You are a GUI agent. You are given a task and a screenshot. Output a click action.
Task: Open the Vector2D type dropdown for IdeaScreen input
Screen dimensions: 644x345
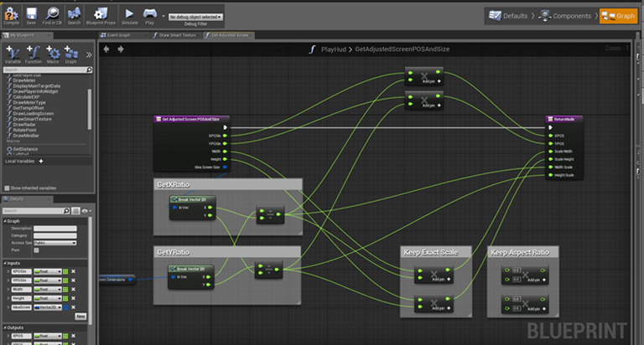click(48, 307)
